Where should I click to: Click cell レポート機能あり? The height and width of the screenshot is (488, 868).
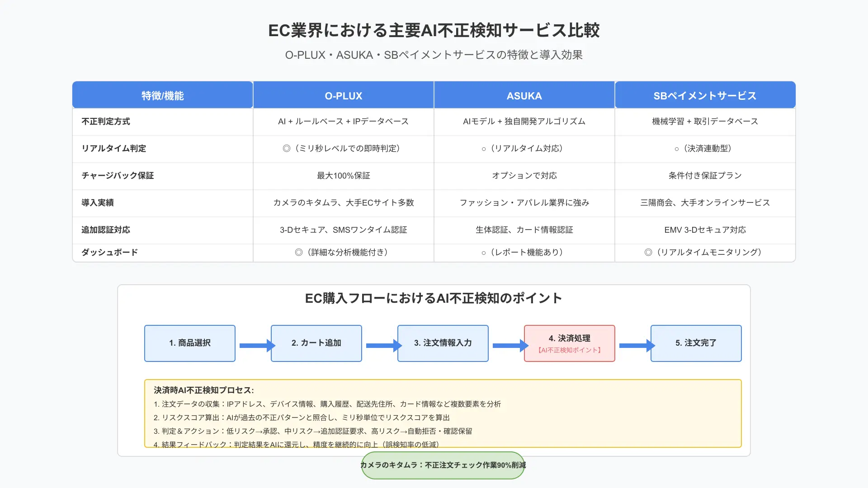click(524, 253)
